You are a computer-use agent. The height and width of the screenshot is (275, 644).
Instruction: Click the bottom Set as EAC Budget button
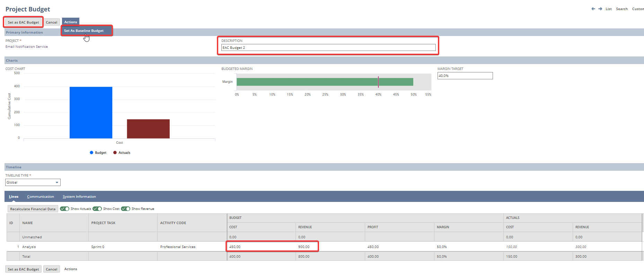[23, 269]
